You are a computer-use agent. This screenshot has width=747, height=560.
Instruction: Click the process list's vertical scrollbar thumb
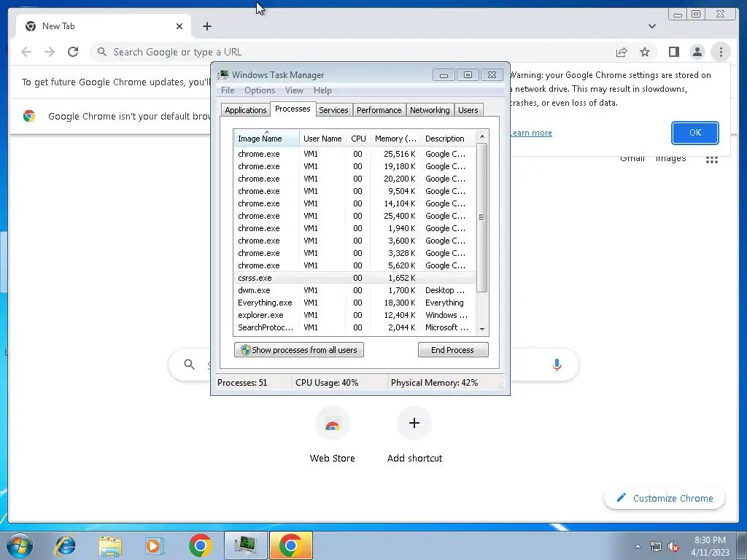481,217
